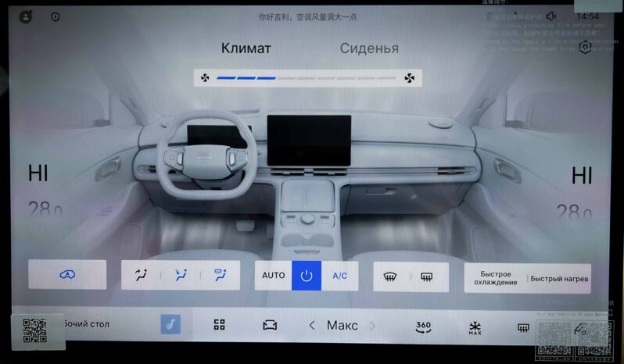The image size is (624, 364).
Task: Select the driver-side 28 temperature value
Action: (45, 209)
